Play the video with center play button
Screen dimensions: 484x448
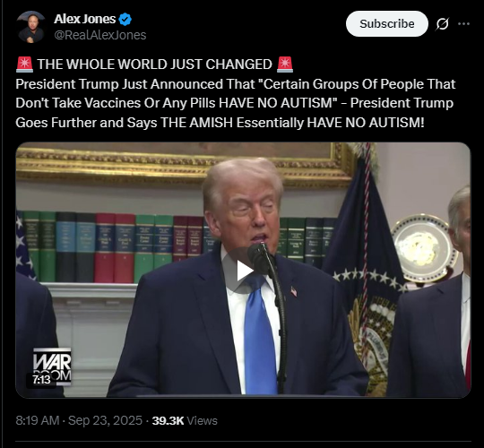tap(243, 271)
